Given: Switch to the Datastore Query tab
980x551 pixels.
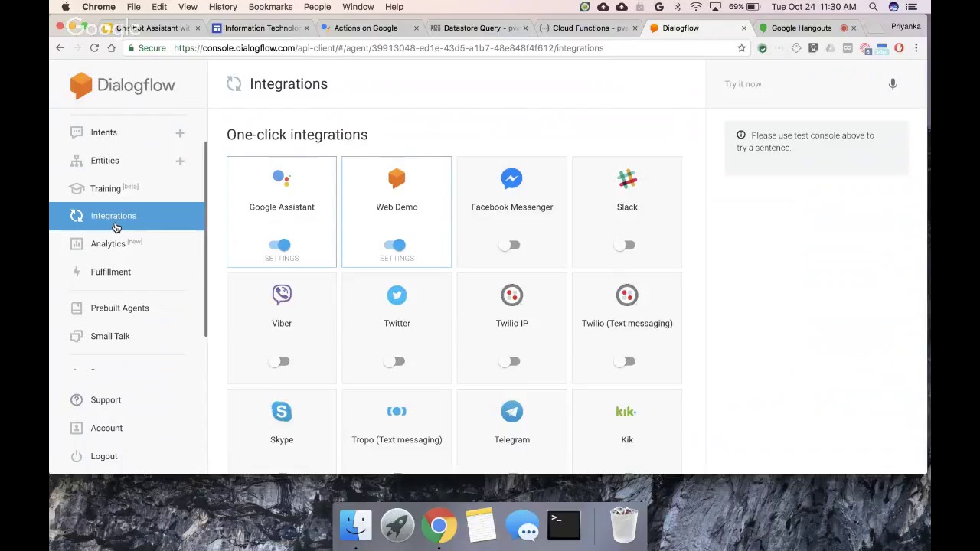Looking at the screenshot, I should coord(480,28).
